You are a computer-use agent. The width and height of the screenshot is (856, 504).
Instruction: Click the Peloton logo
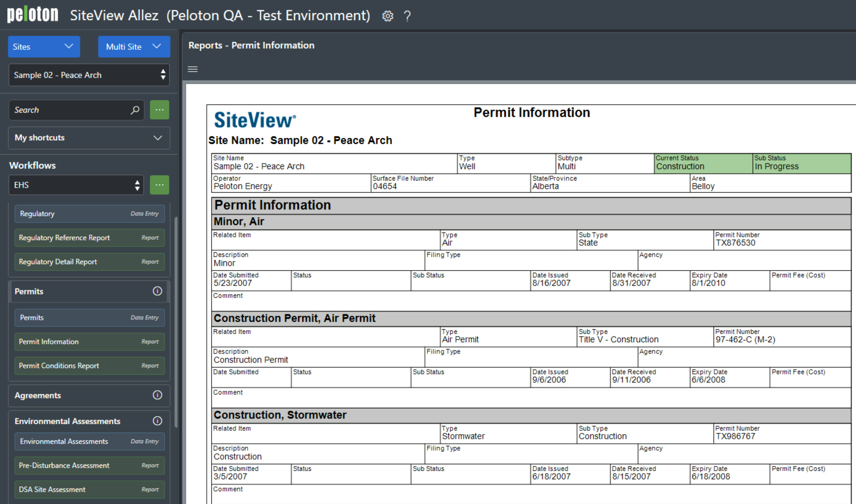point(32,13)
